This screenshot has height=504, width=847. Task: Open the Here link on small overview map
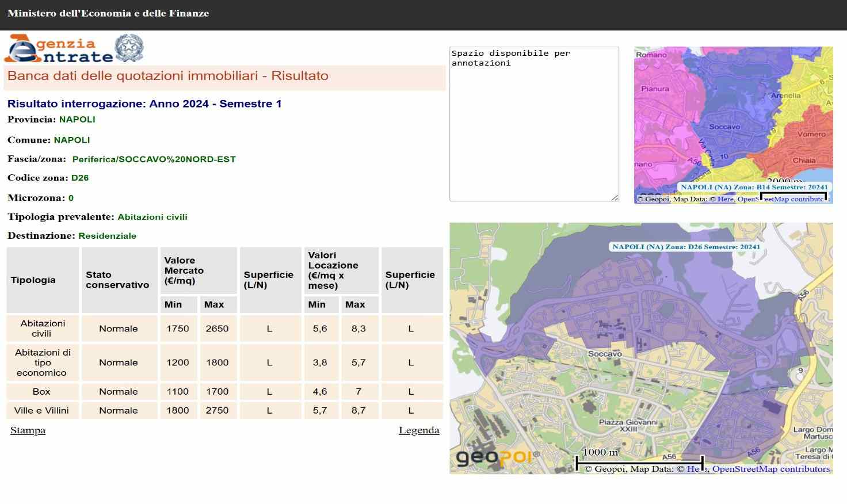725,199
